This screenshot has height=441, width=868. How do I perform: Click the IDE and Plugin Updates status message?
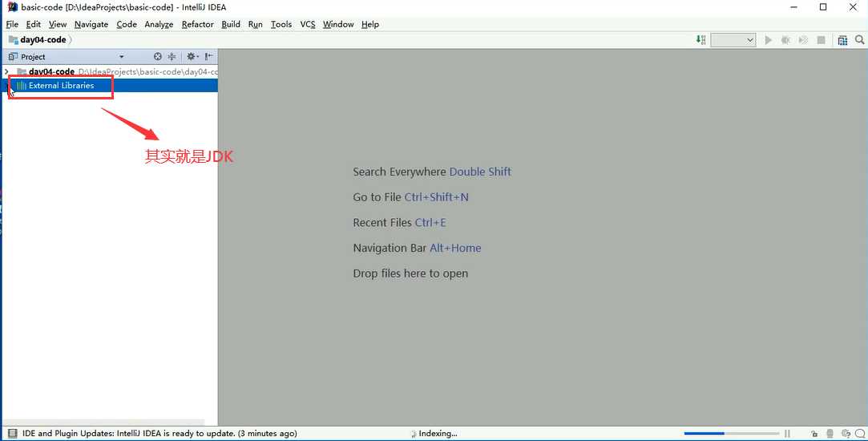click(159, 433)
